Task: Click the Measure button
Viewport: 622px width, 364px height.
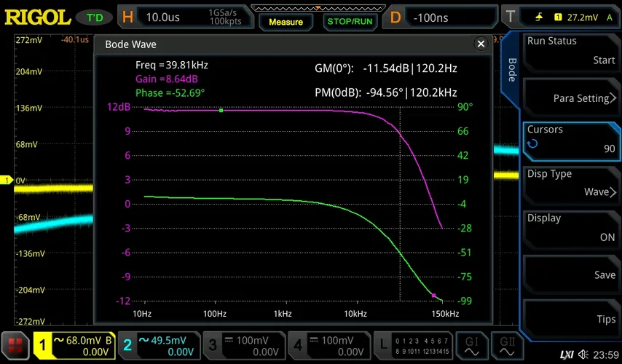Action: (x=286, y=22)
